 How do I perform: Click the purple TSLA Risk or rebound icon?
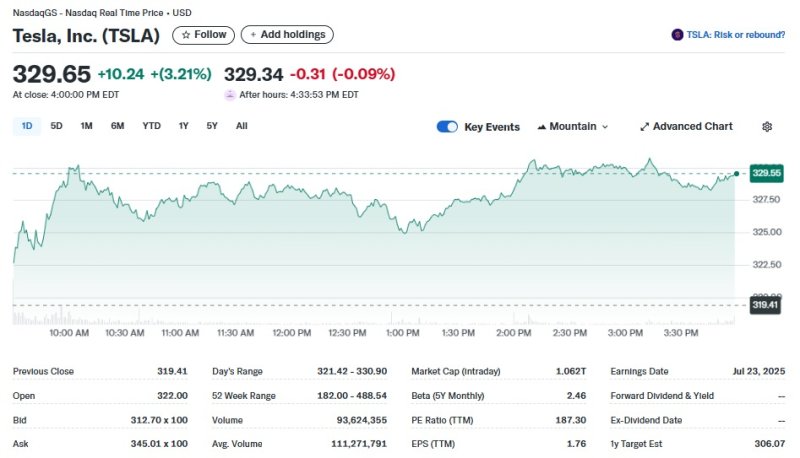tap(677, 35)
